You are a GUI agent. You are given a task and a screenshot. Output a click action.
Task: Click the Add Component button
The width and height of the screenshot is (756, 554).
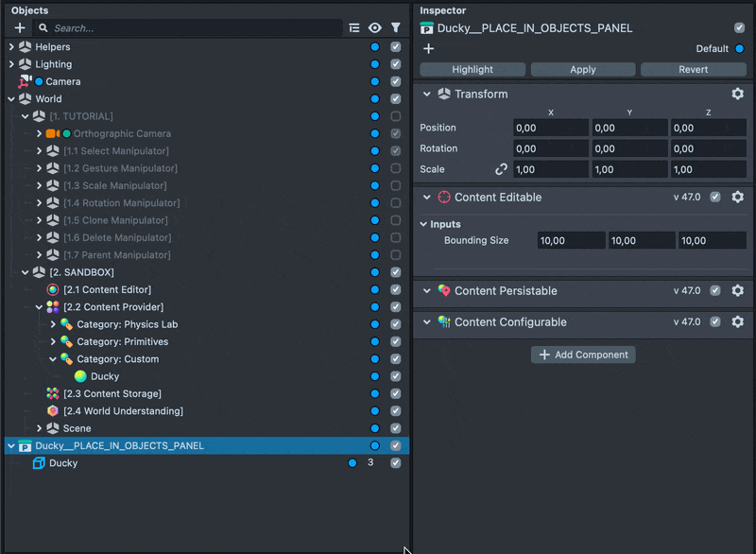pyautogui.click(x=583, y=355)
